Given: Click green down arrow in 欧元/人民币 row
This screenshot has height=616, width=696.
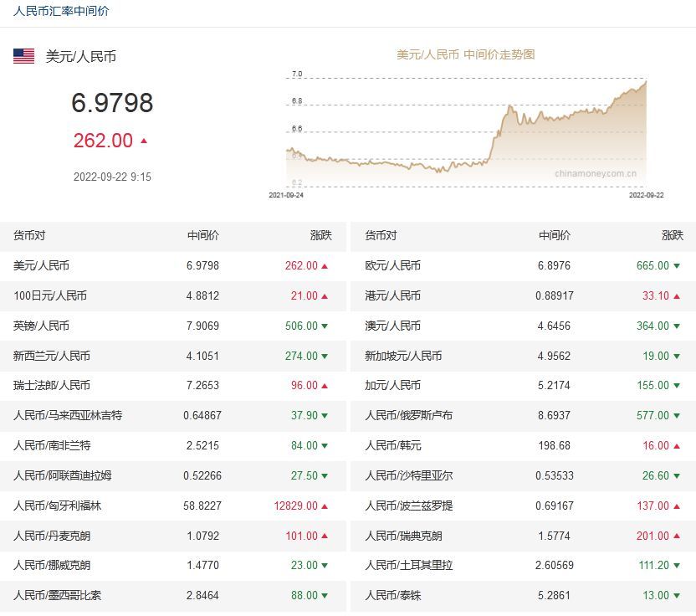Looking at the screenshot, I should 676,266.
